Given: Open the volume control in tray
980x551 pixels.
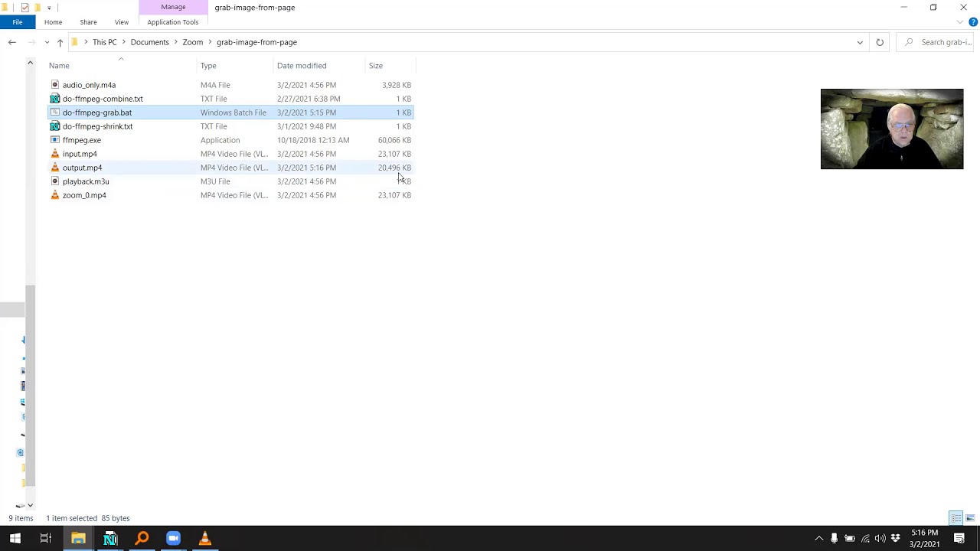Looking at the screenshot, I should 880,538.
